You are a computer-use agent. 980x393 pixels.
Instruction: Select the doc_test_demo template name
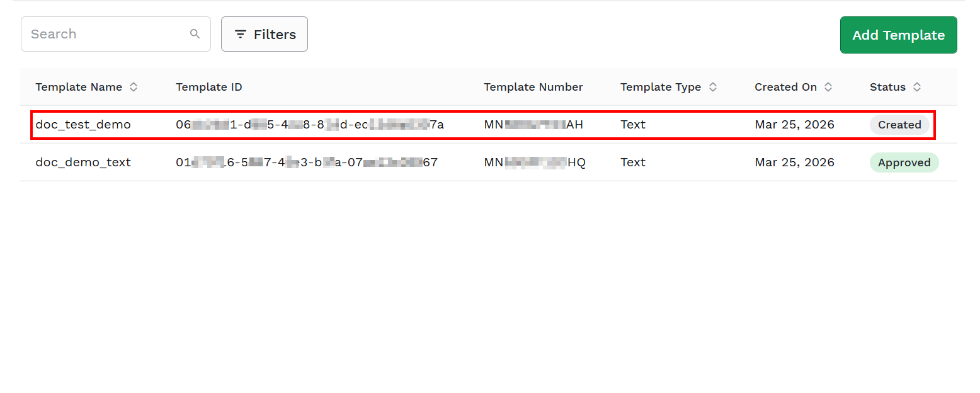click(x=83, y=125)
